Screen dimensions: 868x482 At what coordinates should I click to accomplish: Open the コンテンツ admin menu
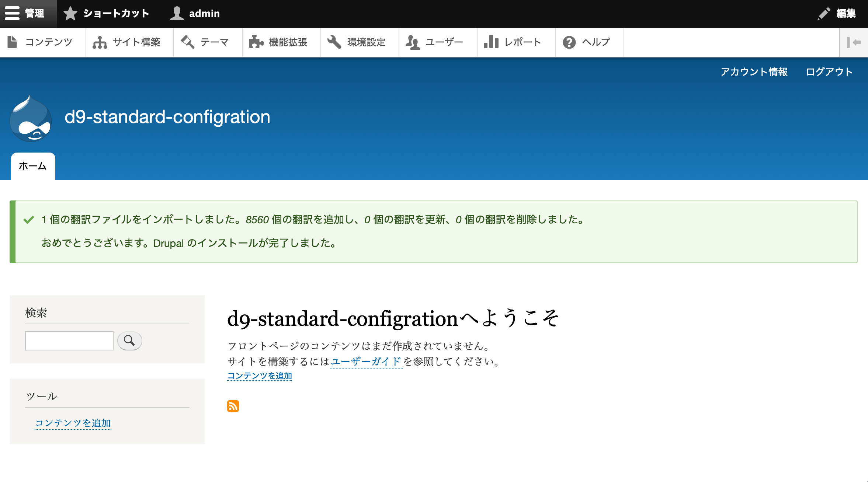(42, 42)
